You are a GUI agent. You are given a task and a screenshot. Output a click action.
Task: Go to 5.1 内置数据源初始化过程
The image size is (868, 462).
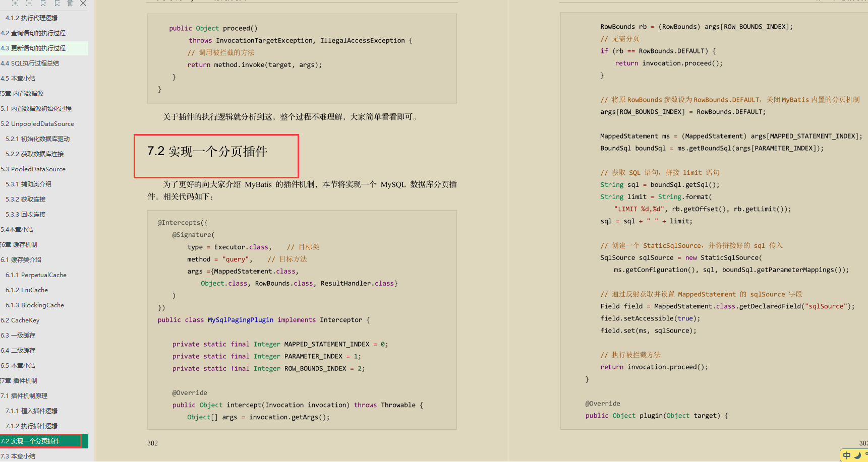pos(36,108)
